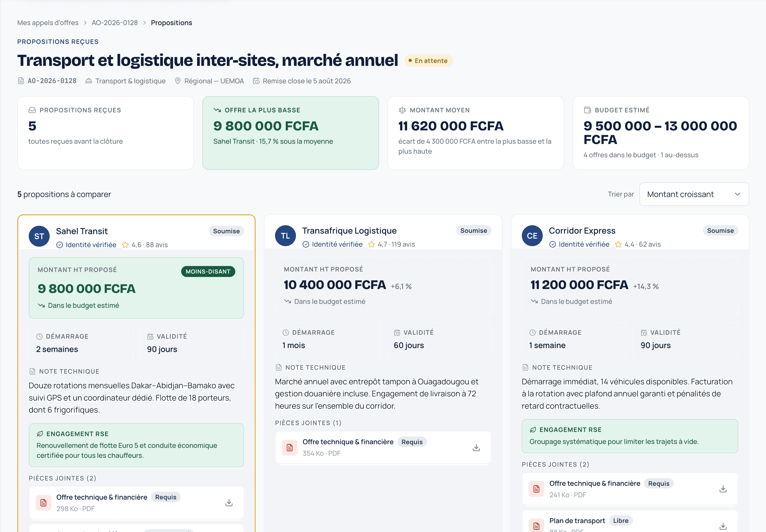Screen dimensions: 766x532
Task: Open Transafrique's Offre technique & financière file
Action: click(383, 447)
